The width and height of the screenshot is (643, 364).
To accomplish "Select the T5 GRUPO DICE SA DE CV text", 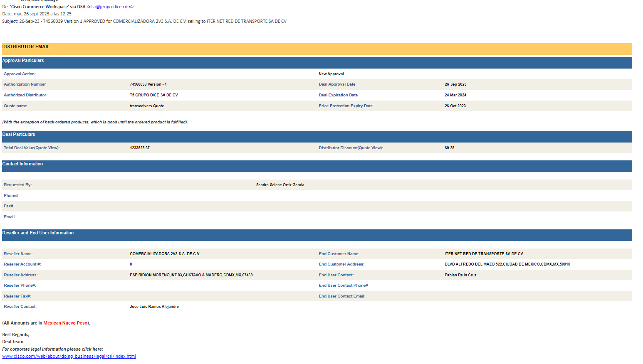I will (x=153, y=95).
